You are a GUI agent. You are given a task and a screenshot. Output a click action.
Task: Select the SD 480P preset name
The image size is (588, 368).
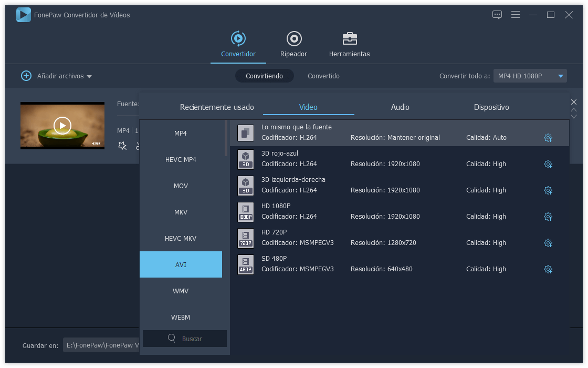tap(274, 258)
